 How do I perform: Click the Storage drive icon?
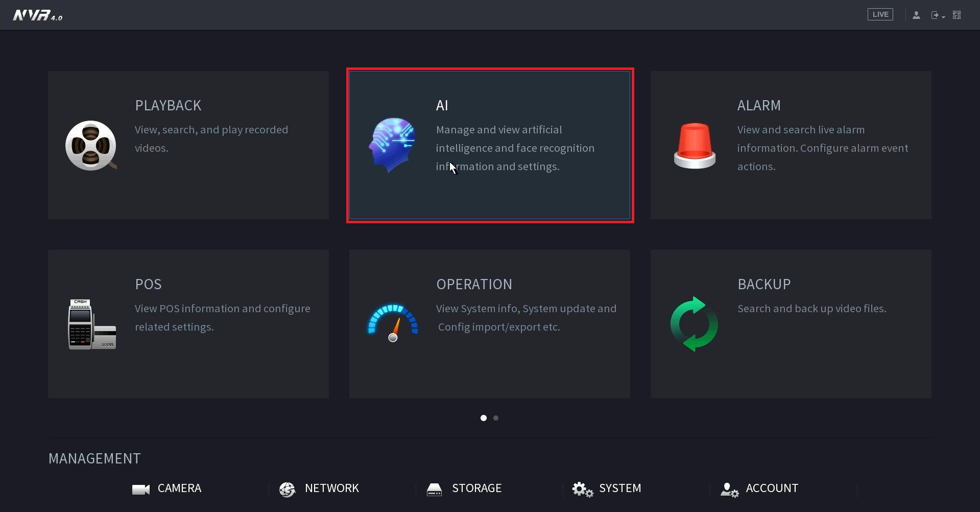pyautogui.click(x=434, y=490)
